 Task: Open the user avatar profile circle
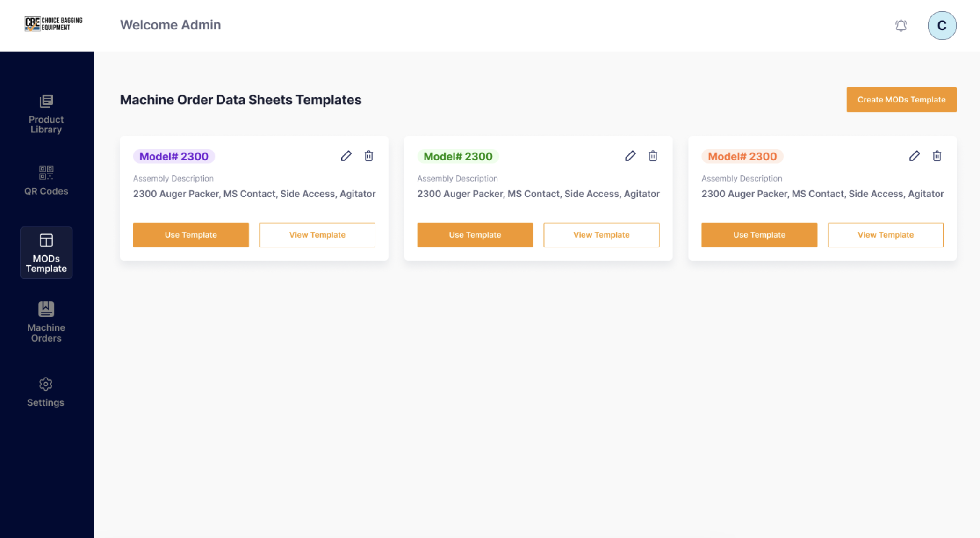coord(942,25)
